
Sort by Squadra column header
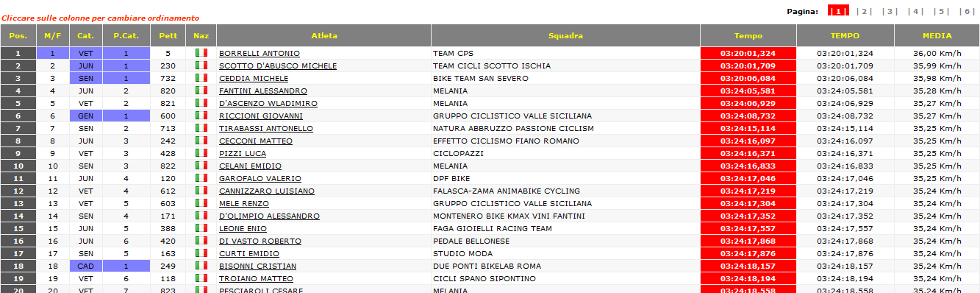click(x=565, y=35)
